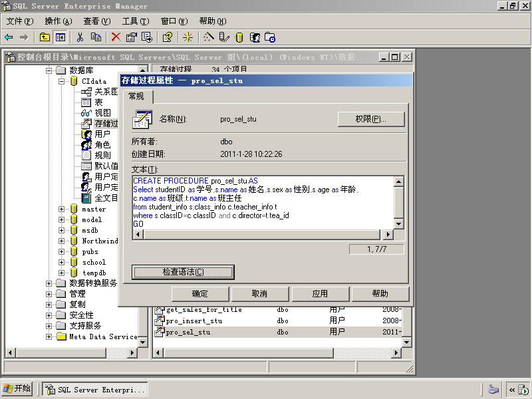532x399 pixels.
Task: Click the 权限(P)... button
Action: coord(371,119)
